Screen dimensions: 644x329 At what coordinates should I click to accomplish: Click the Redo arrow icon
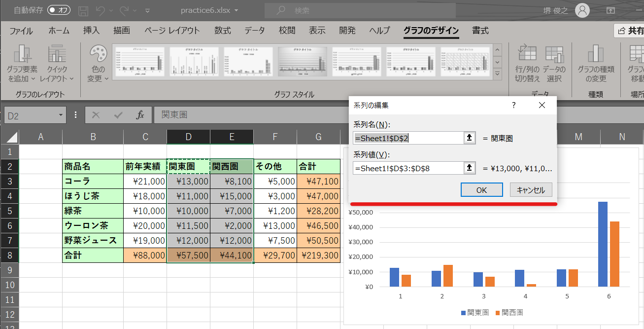pos(124,10)
